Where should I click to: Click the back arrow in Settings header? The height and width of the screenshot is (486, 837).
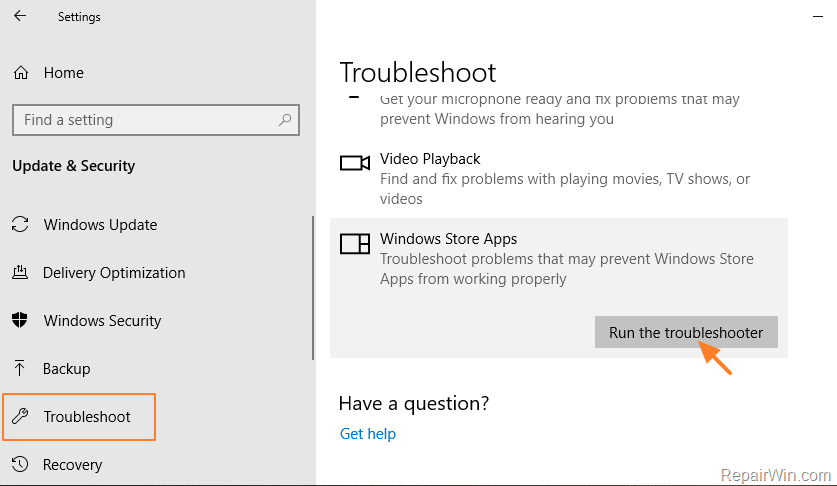click(x=20, y=16)
